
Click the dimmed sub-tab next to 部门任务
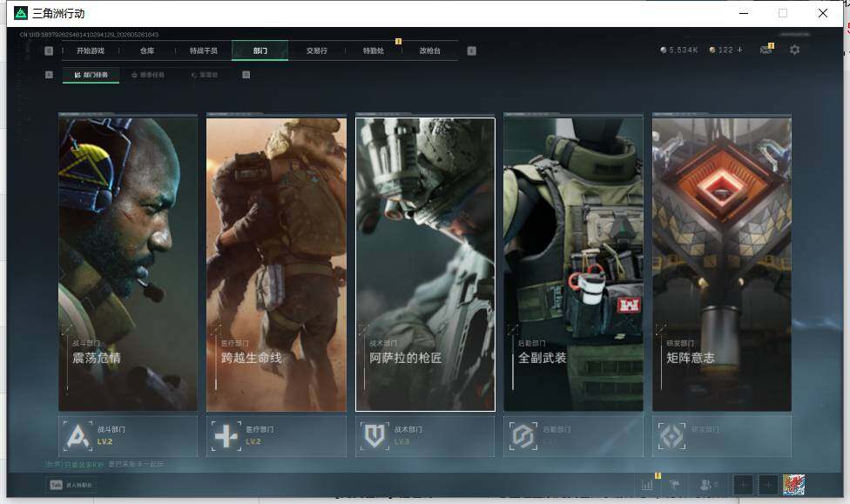148,75
